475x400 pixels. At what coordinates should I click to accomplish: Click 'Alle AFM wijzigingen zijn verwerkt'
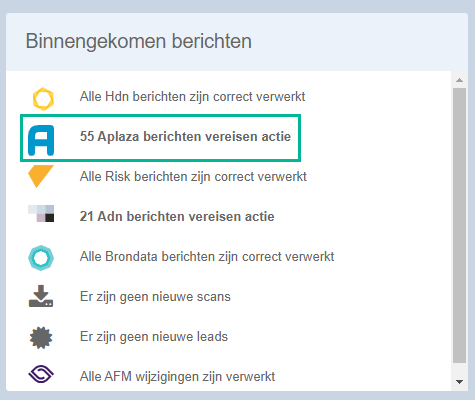tap(177, 377)
